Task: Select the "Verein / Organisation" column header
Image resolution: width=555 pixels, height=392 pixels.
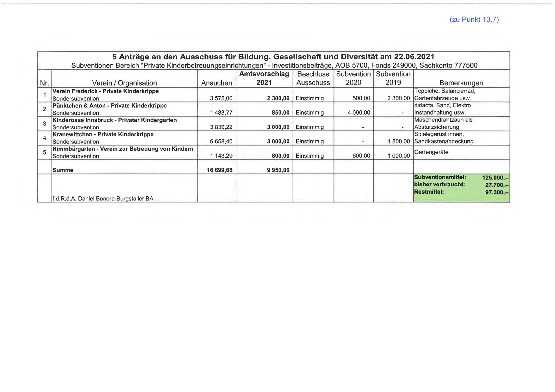Action: pos(124,83)
